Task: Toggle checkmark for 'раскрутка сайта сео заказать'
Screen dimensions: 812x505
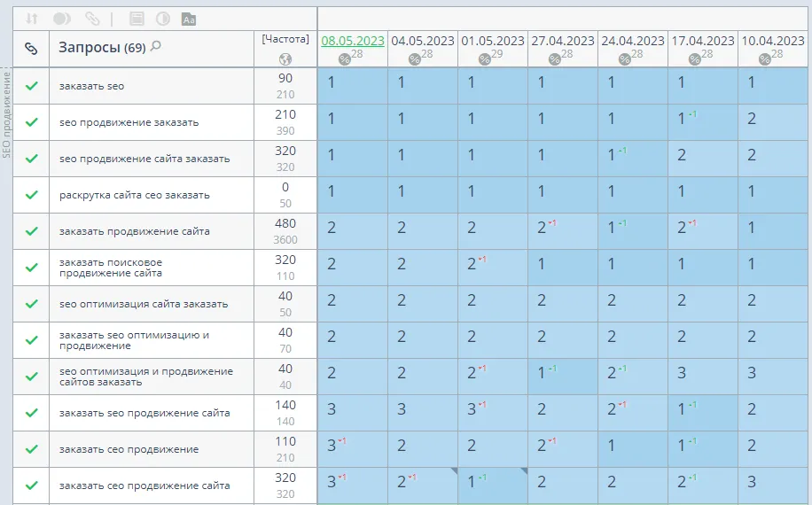Action: coord(32,195)
